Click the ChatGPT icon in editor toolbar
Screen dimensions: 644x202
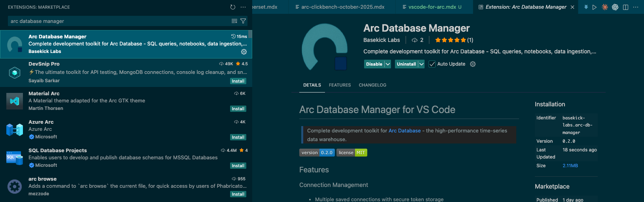(615, 7)
